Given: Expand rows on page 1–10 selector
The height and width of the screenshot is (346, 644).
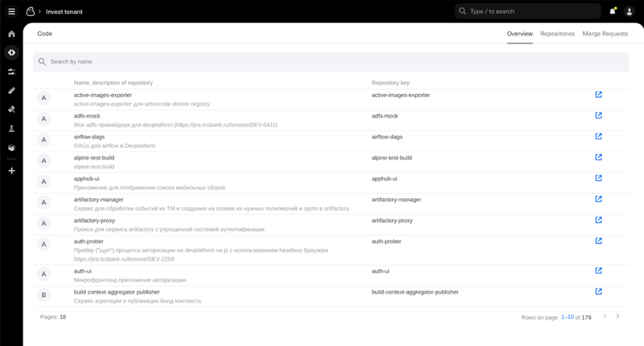Looking at the screenshot, I should [568, 317].
